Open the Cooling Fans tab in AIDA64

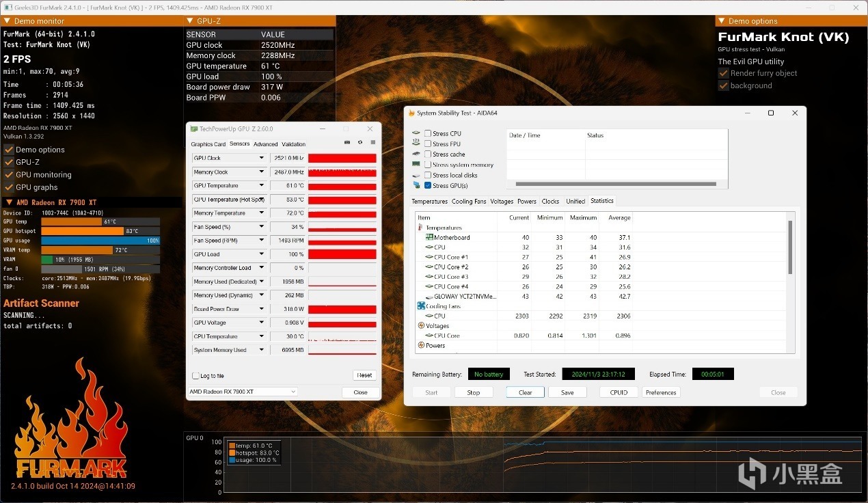pyautogui.click(x=469, y=202)
